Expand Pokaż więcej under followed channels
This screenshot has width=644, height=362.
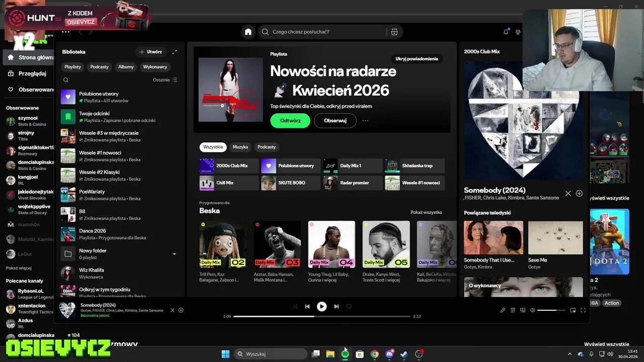pos(19,268)
